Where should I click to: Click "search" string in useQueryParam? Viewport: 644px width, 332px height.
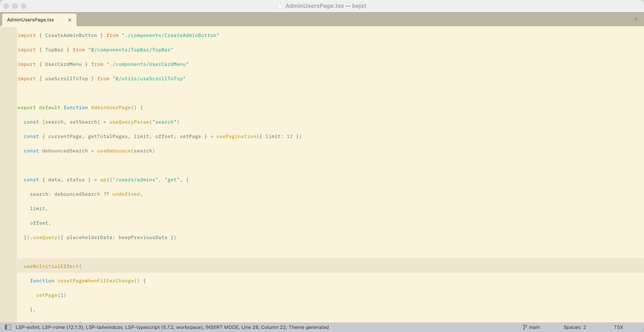164,122
